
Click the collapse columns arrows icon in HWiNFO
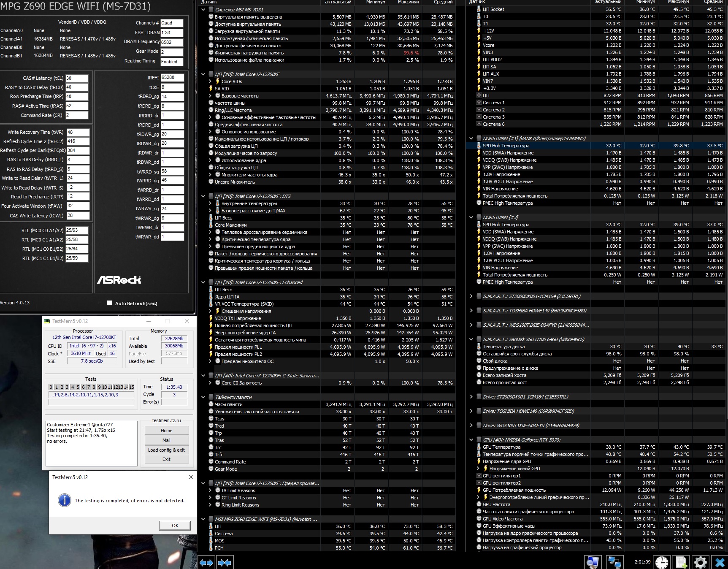225,562
